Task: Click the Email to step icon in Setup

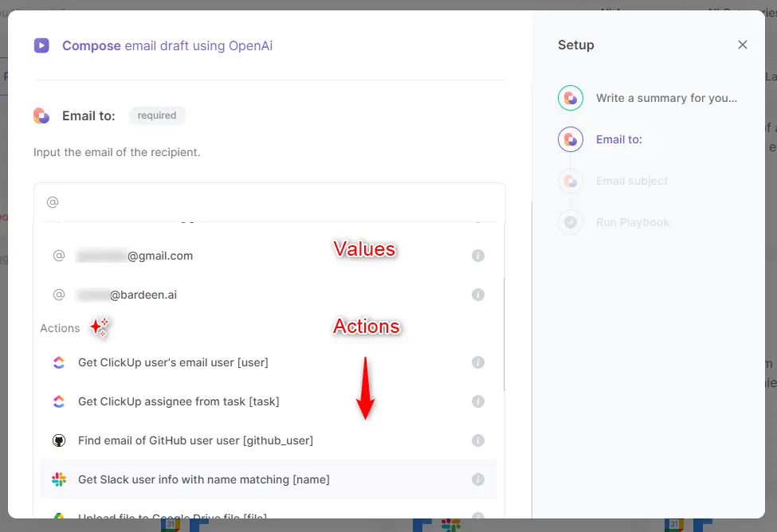Action: [x=571, y=139]
